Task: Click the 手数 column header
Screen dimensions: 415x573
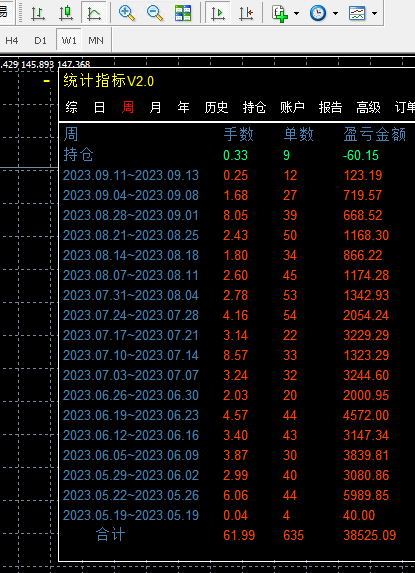Action: [238, 134]
